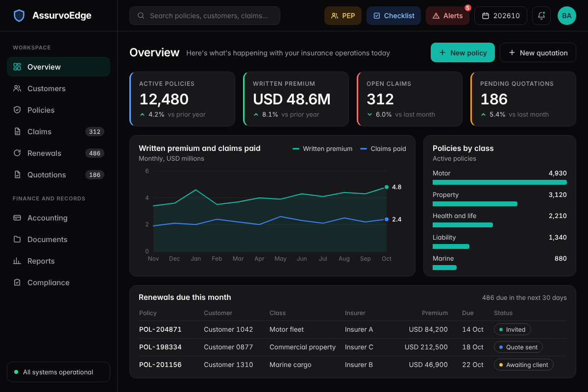Click the USD 46,900 premium value

tap(428, 365)
